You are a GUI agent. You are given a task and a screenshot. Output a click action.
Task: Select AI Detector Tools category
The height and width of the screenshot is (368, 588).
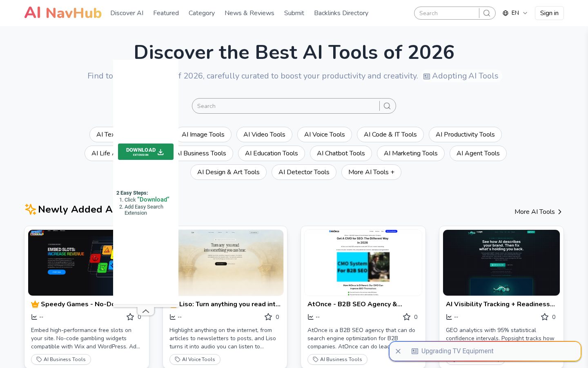pyautogui.click(x=304, y=172)
